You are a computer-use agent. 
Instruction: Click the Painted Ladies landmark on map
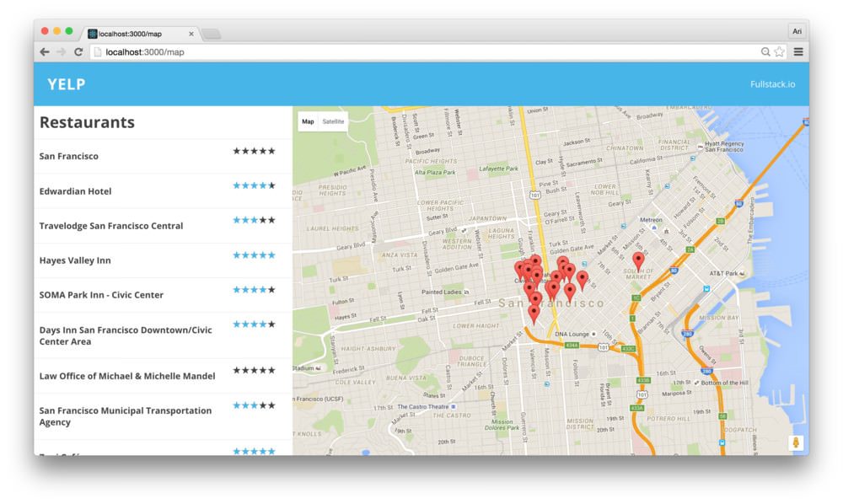point(443,292)
